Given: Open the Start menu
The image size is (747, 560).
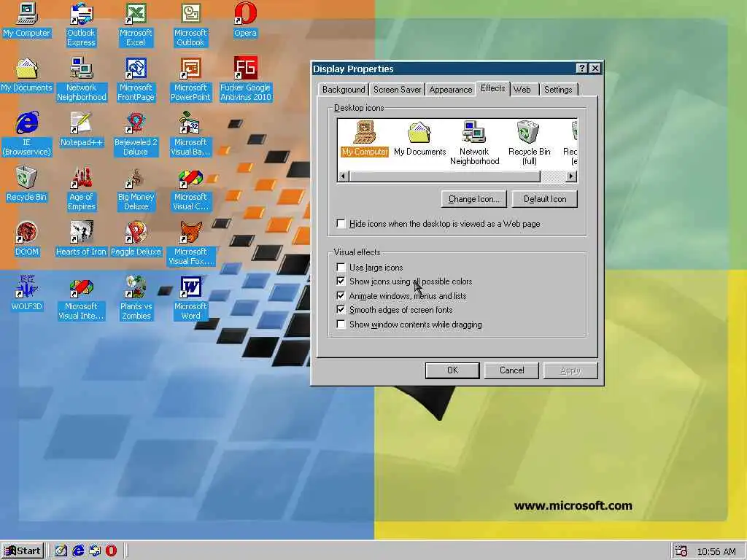Looking at the screenshot, I should click(23, 551).
